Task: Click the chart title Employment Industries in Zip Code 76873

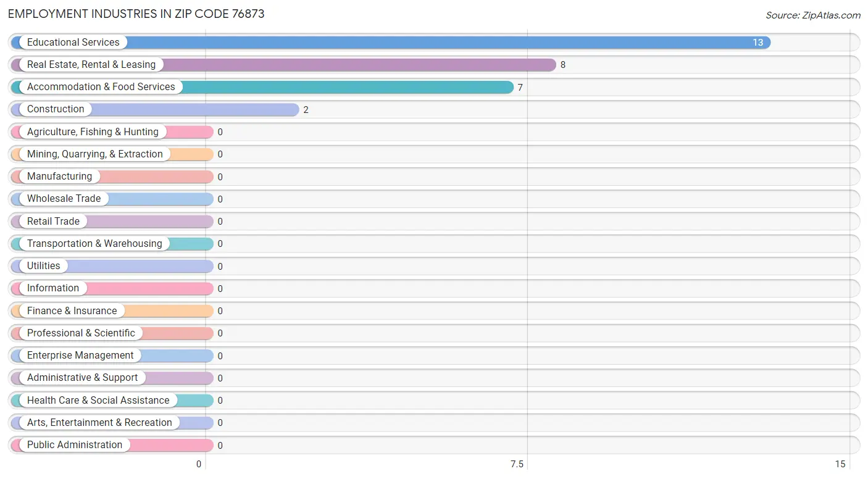Action: click(136, 14)
